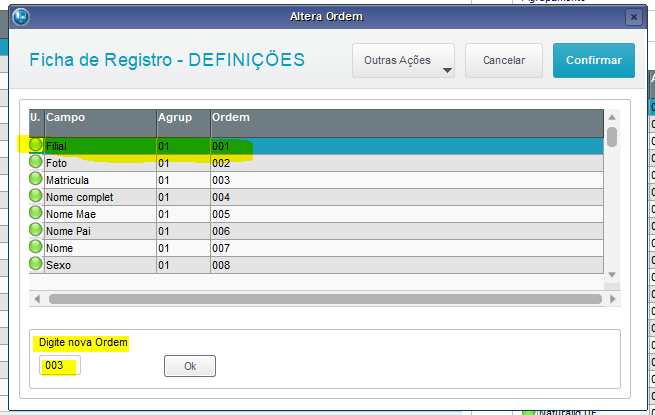Screen dimensions: 655x415
Task: Click the Agrup column header
Action: tap(183, 123)
